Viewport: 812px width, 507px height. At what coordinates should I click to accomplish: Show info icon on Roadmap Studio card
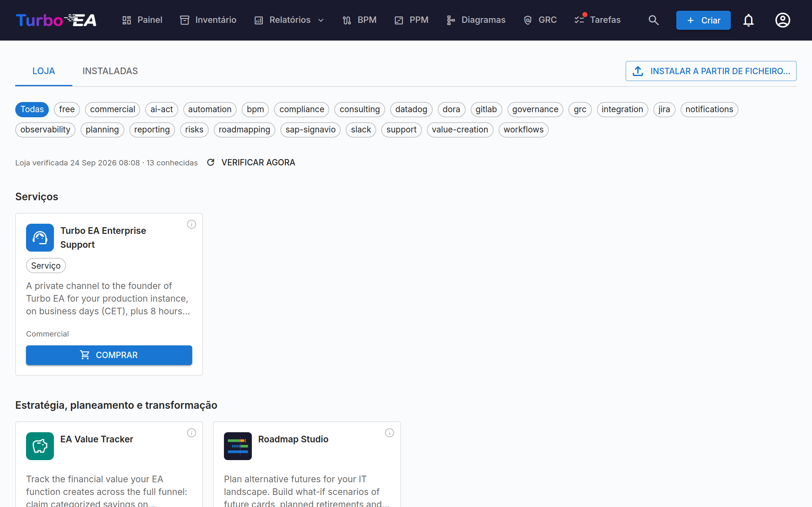click(390, 433)
